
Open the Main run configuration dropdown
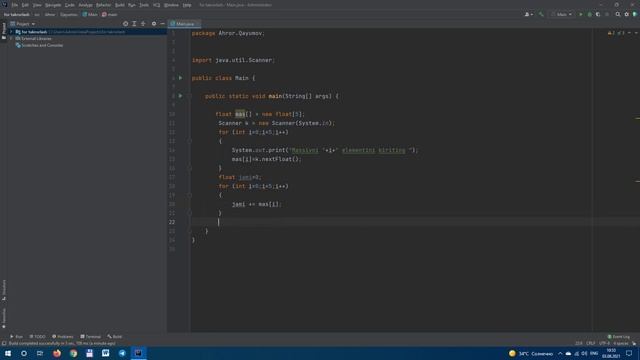561,14
